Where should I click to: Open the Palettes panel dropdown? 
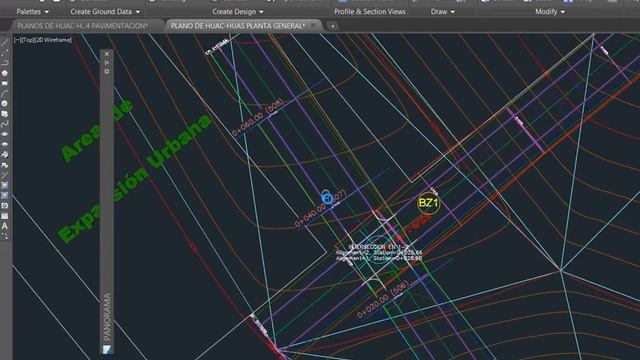pos(32,12)
